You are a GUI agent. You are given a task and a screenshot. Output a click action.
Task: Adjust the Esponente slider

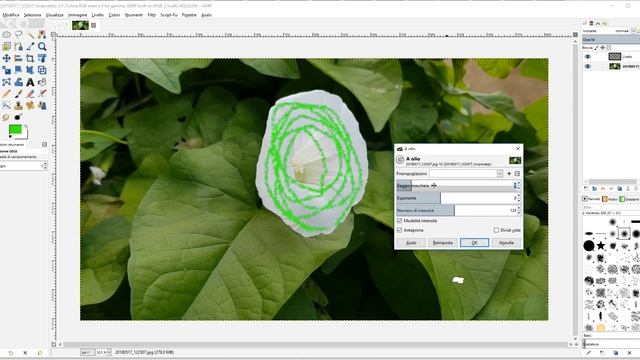pos(456,198)
